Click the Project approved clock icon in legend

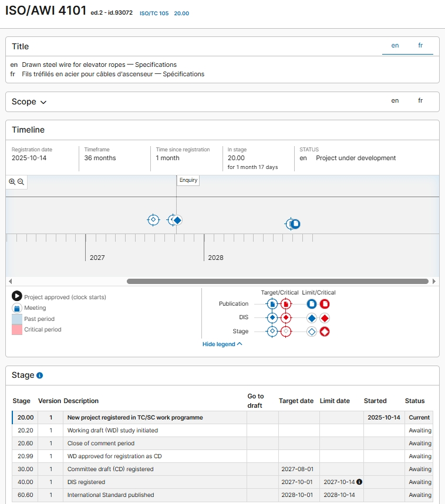(17, 297)
